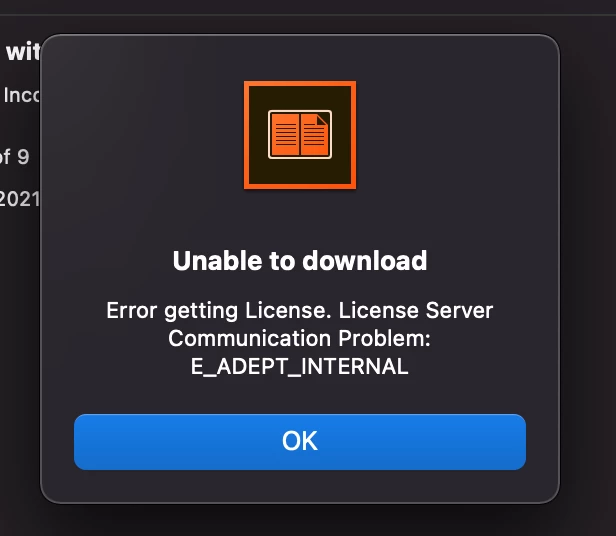Click the 'License Server' text
This screenshot has height=536, width=616.
(x=416, y=310)
